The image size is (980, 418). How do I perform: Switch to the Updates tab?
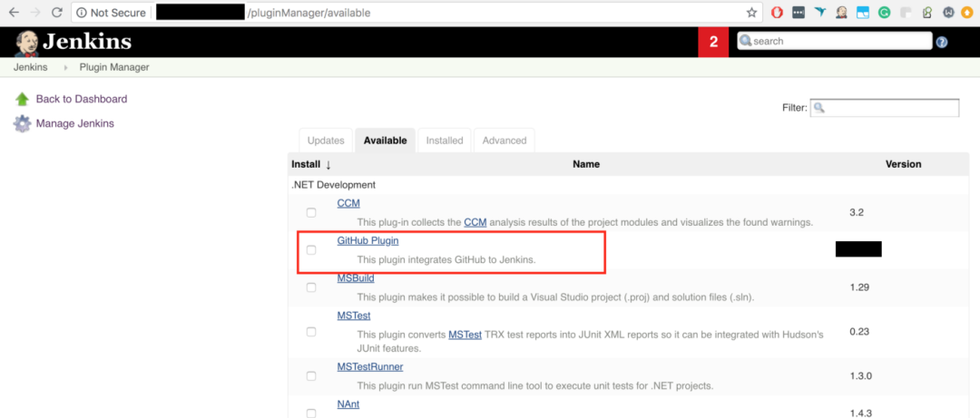click(326, 141)
